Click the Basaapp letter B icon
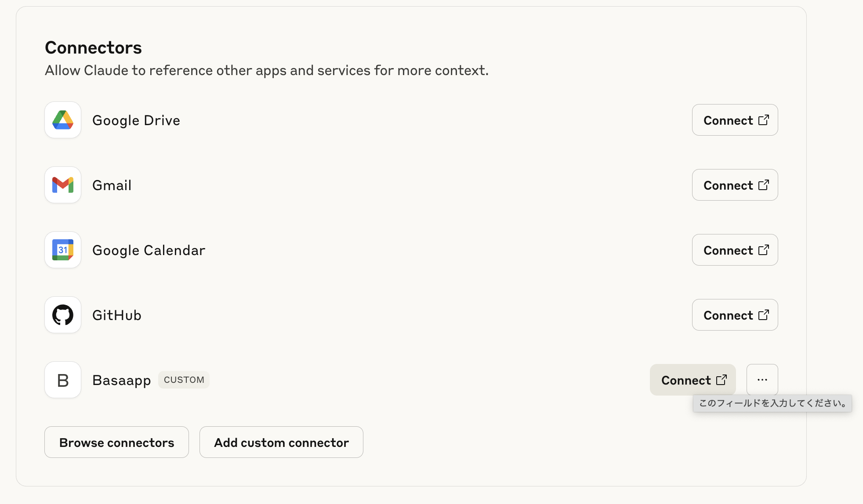The width and height of the screenshot is (863, 504). (x=63, y=380)
